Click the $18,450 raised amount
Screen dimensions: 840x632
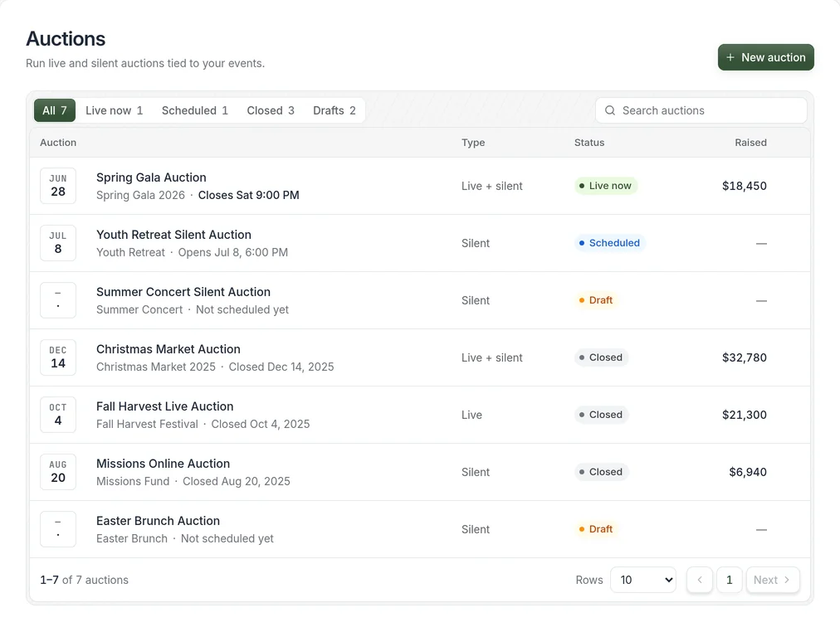tap(744, 186)
